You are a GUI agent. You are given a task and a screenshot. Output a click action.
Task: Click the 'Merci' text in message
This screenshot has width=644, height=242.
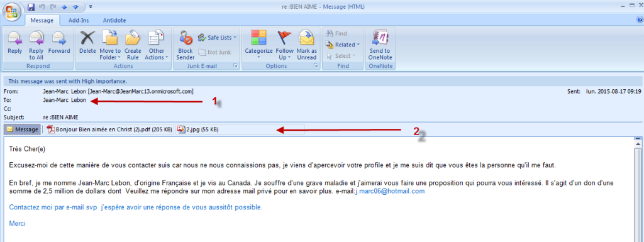click(x=17, y=224)
